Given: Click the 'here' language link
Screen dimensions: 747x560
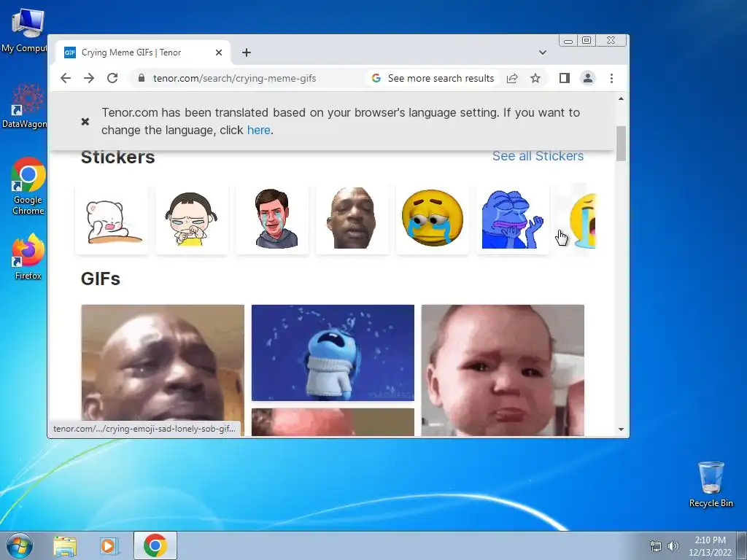Looking at the screenshot, I should tap(259, 130).
